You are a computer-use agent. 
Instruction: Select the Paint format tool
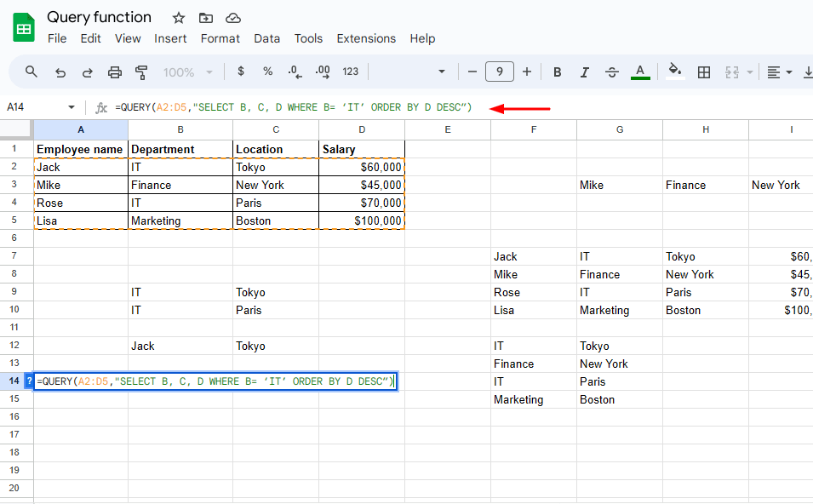pos(140,72)
